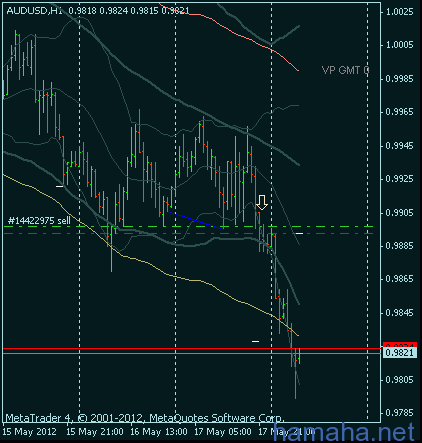Click the 1.0025 price scale label

pos(400,12)
